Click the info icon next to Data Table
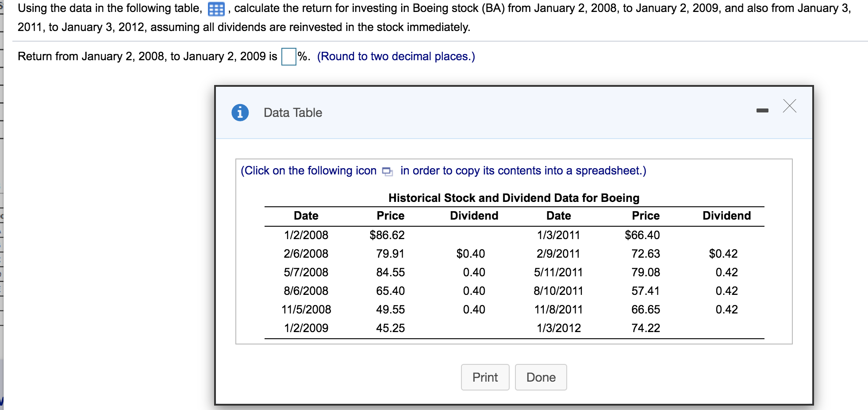Viewport: 868px width, 410px height. pos(240,112)
